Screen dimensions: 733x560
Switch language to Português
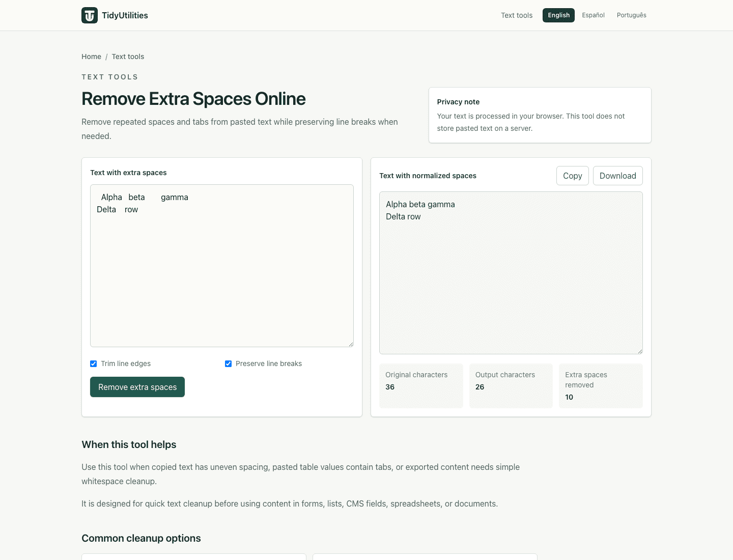[632, 15]
